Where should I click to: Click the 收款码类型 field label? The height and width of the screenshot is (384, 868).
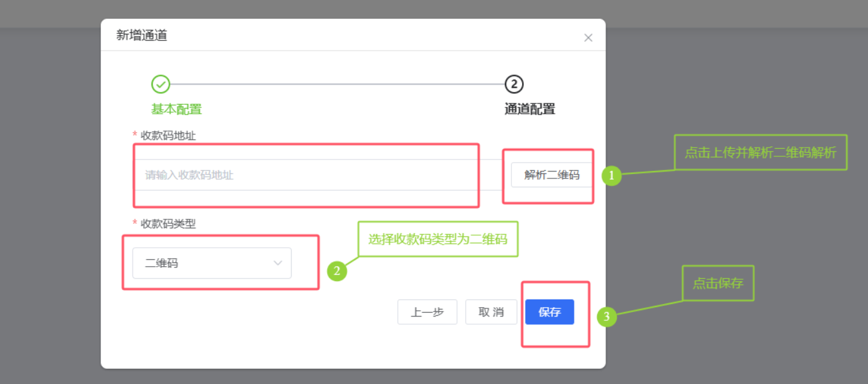168,224
